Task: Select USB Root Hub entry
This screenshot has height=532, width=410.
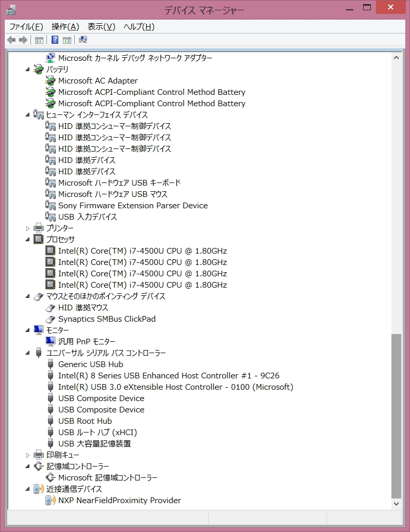Action: click(x=85, y=421)
